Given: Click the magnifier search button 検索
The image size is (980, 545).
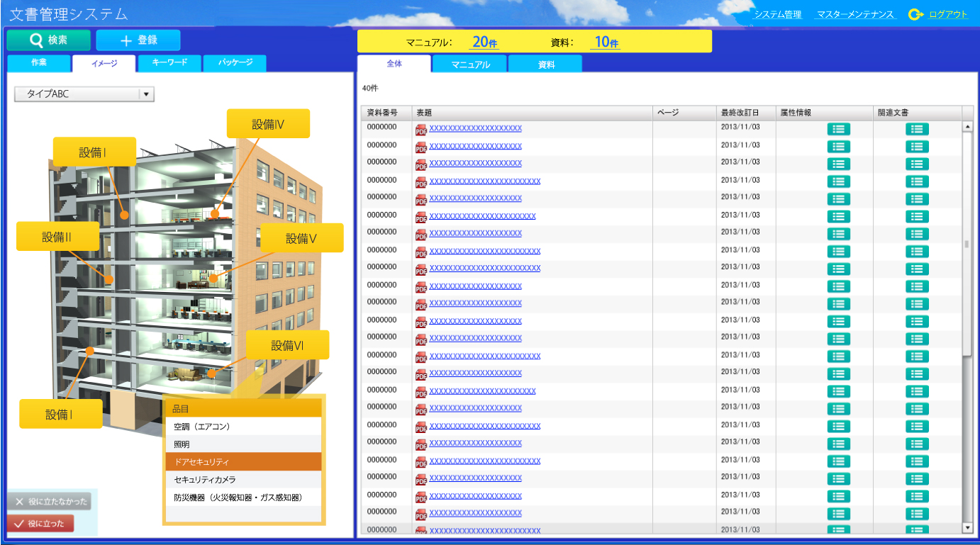Looking at the screenshot, I should (x=49, y=40).
